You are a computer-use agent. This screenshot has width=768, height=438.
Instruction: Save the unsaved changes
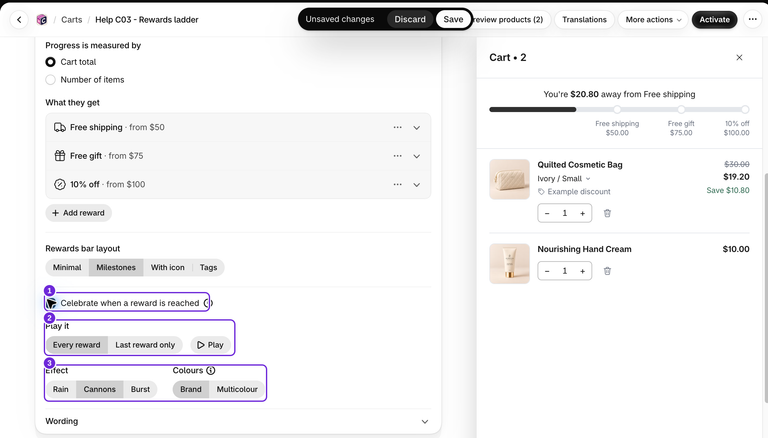coord(453,19)
